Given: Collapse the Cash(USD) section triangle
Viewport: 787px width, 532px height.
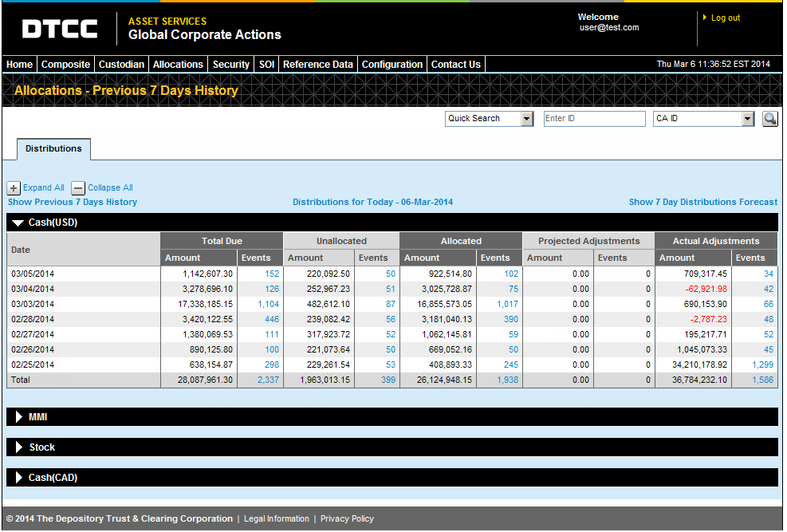Looking at the screenshot, I should coord(18,223).
